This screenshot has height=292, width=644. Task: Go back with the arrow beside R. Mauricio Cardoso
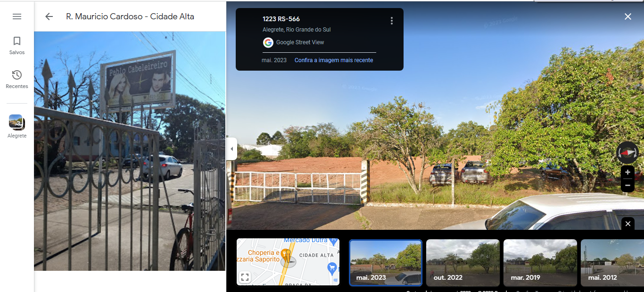point(49,16)
